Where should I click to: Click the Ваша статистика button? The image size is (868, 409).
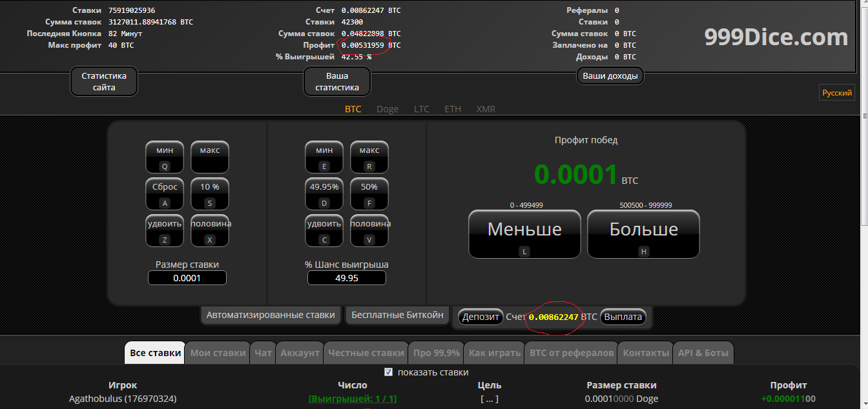point(337,81)
